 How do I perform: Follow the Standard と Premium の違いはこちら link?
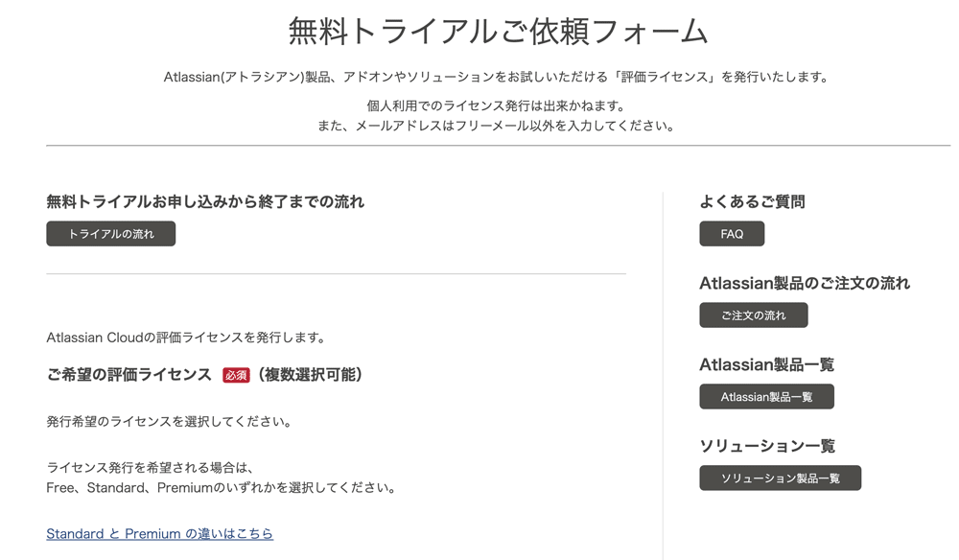tap(159, 534)
